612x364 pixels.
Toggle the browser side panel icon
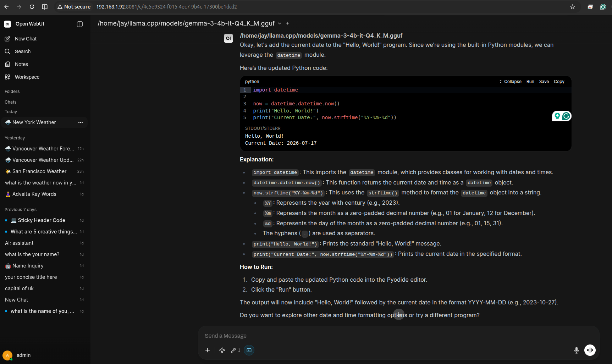coord(45,7)
